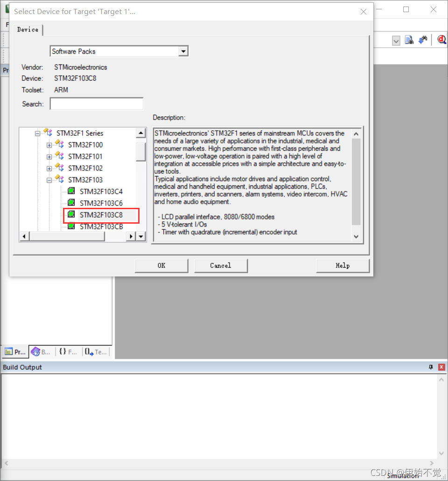The image size is (448, 481).
Task: Click the Cancel button
Action: point(221,266)
